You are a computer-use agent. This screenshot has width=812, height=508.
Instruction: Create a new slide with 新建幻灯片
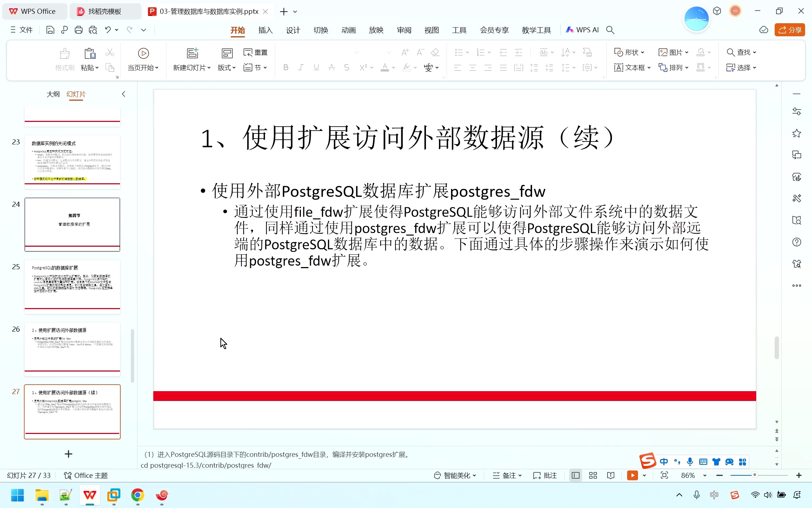click(192, 59)
